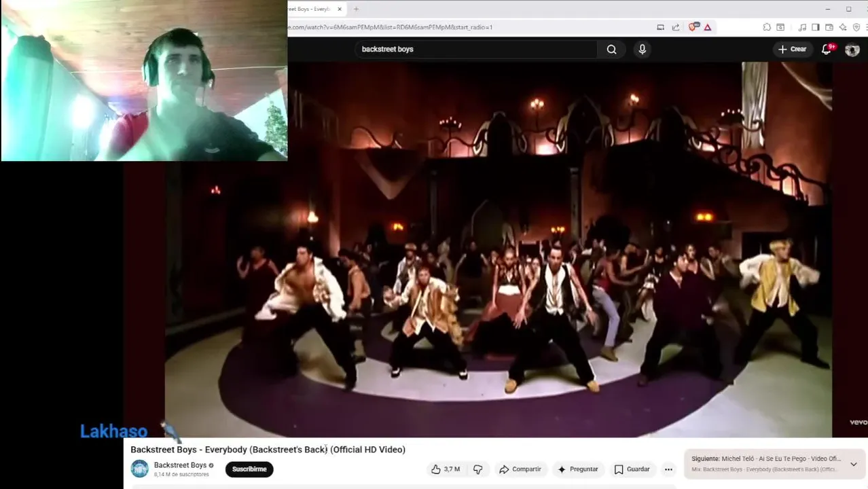
Task: Click the vevo logo on the video
Action: tap(858, 422)
